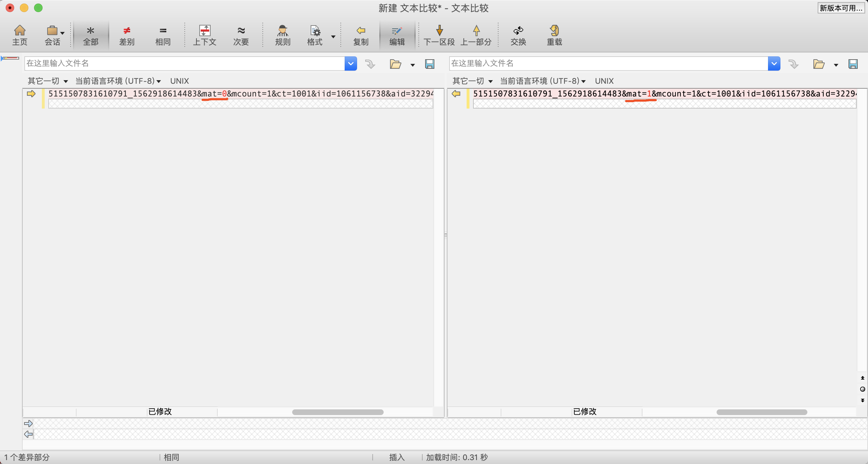Expand left pane open-folder dropdown arrow
Image resolution: width=868 pixels, height=464 pixels.
coord(413,65)
